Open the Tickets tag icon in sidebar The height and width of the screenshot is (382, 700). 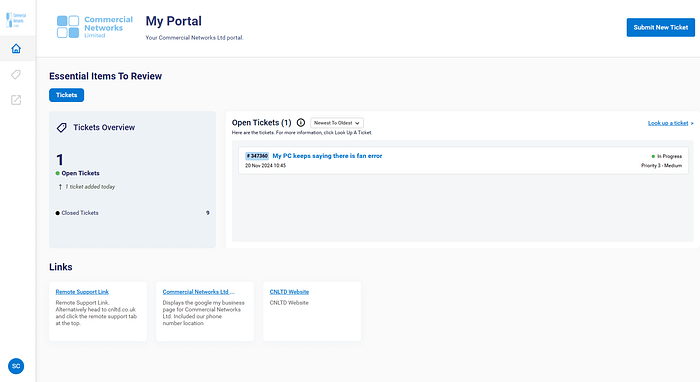[16, 74]
